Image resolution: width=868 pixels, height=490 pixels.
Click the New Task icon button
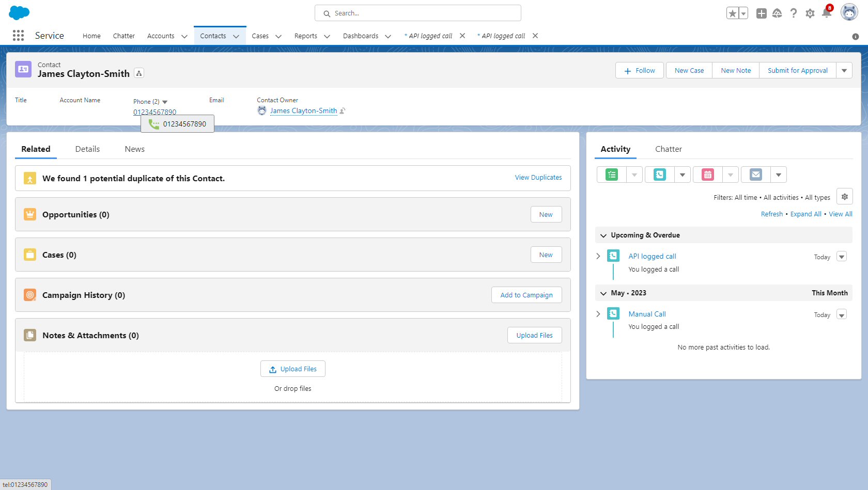pos(612,175)
